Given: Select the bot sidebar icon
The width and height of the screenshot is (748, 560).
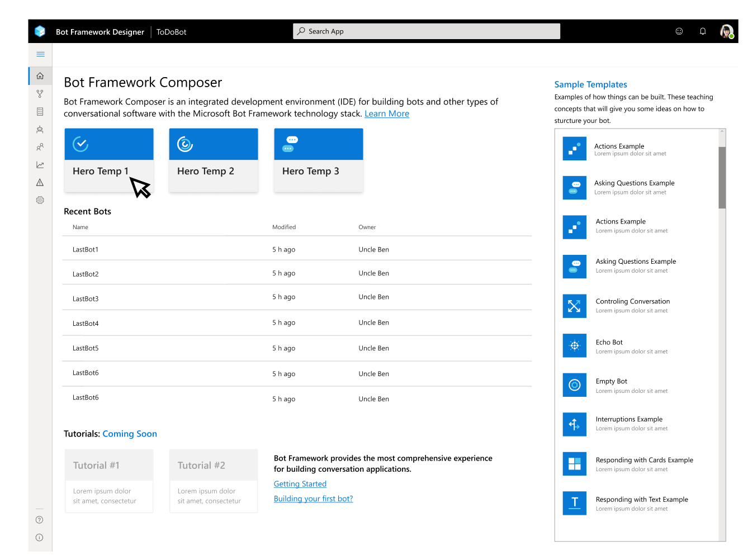Looking at the screenshot, I should (40, 130).
